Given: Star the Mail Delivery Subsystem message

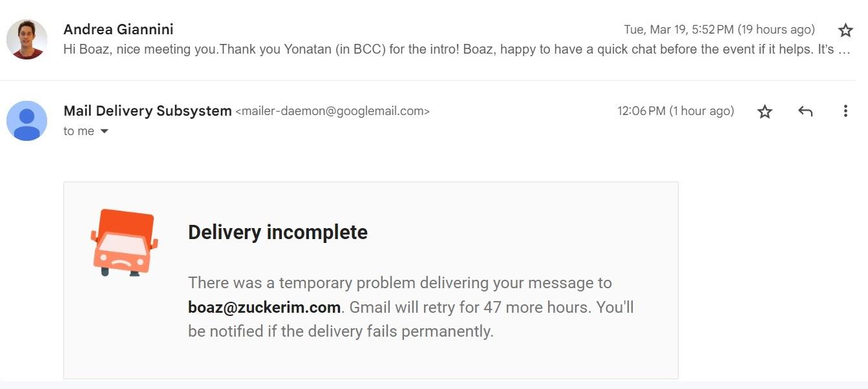Looking at the screenshot, I should (x=765, y=112).
